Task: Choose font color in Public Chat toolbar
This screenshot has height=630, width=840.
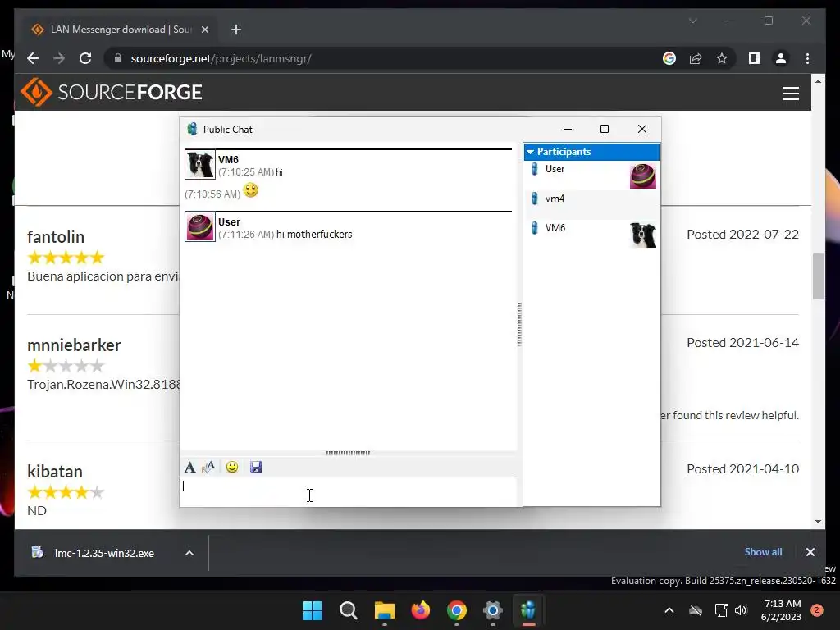Action: point(208,467)
